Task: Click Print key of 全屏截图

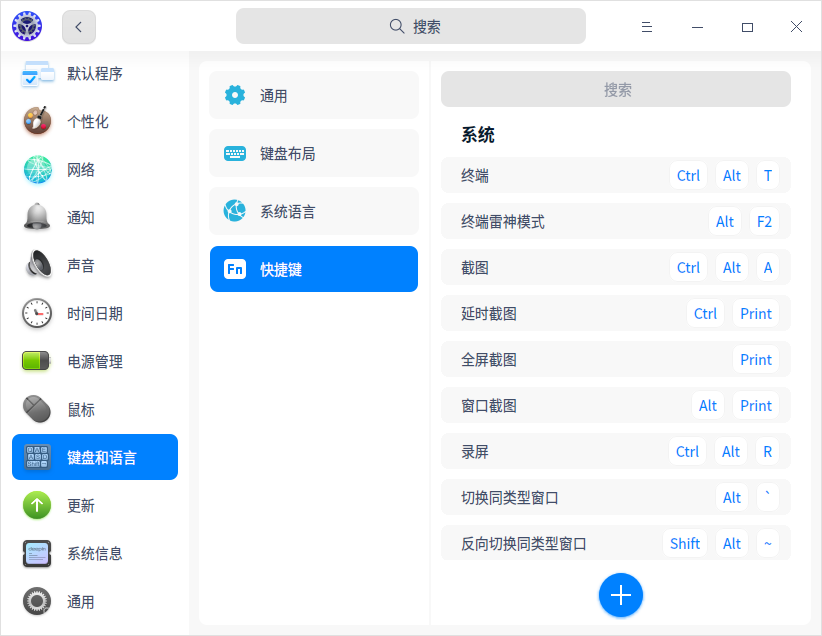Action: [x=755, y=359]
